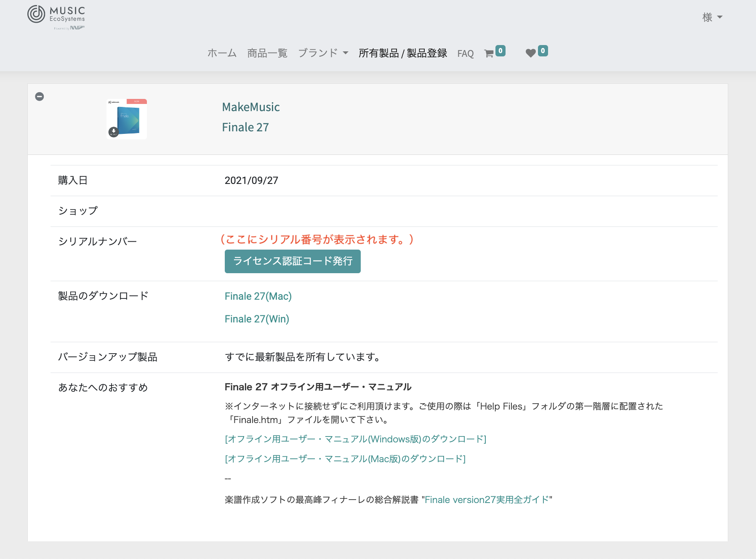The width and height of the screenshot is (756, 559).
Task: Open Finale version27実用全ガイド link
Action: click(x=487, y=500)
